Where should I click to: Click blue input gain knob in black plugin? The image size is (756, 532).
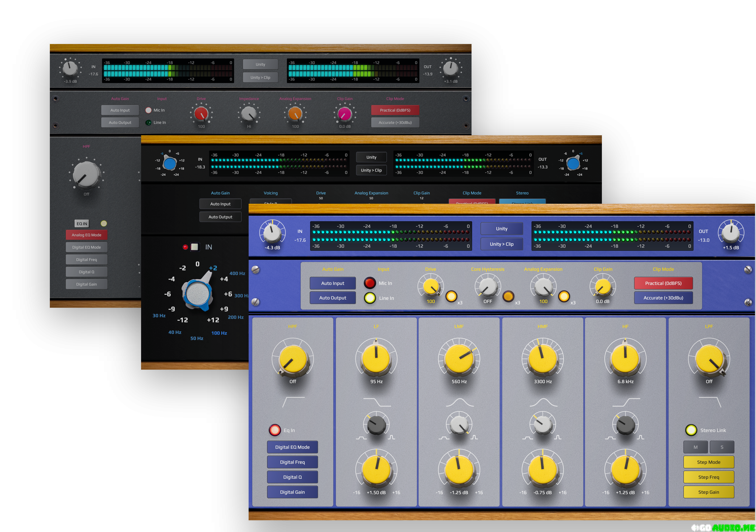pyautogui.click(x=169, y=163)
